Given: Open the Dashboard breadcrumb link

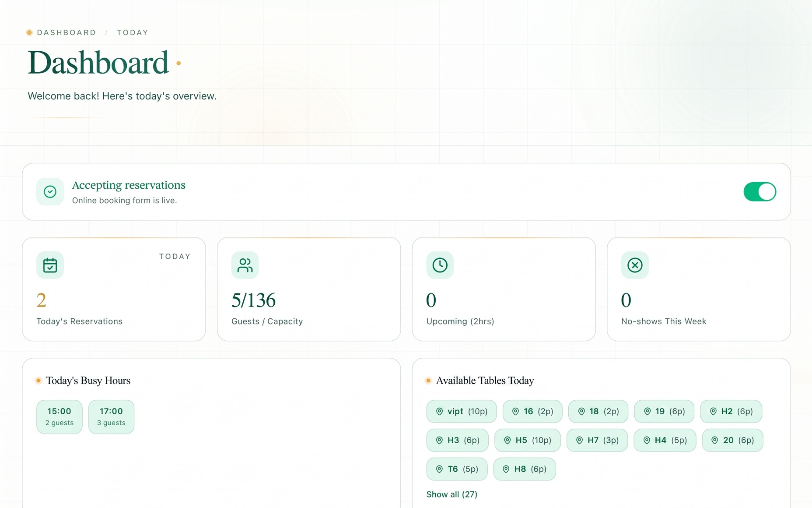Looking at the screenshot, I should (66, 32).
